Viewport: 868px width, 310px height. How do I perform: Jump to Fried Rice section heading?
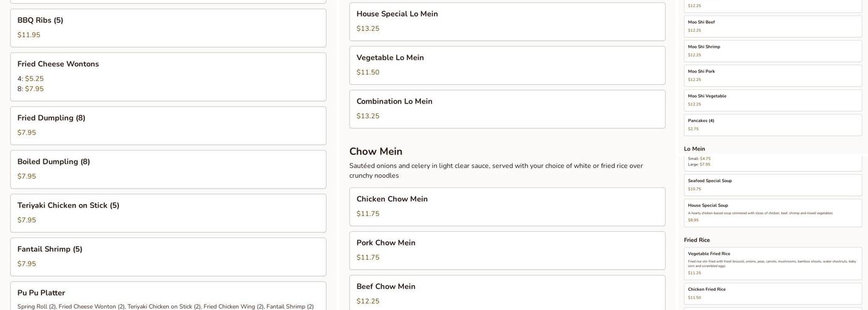[x=697, y=240]
